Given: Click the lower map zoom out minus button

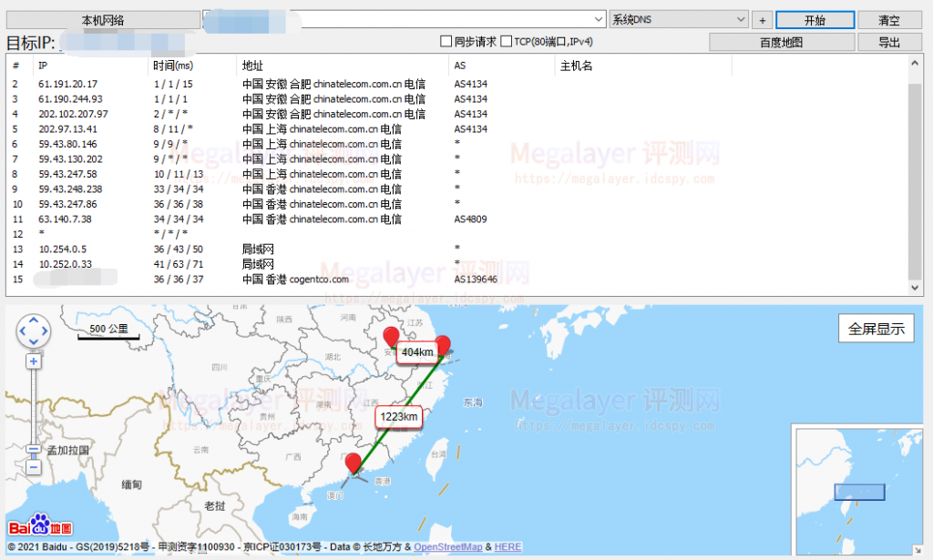Looking at the screenshot, I should point(34,467).
